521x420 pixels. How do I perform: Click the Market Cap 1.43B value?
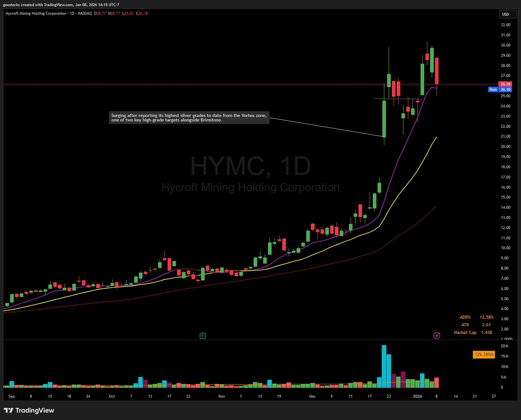pos(486,332)
